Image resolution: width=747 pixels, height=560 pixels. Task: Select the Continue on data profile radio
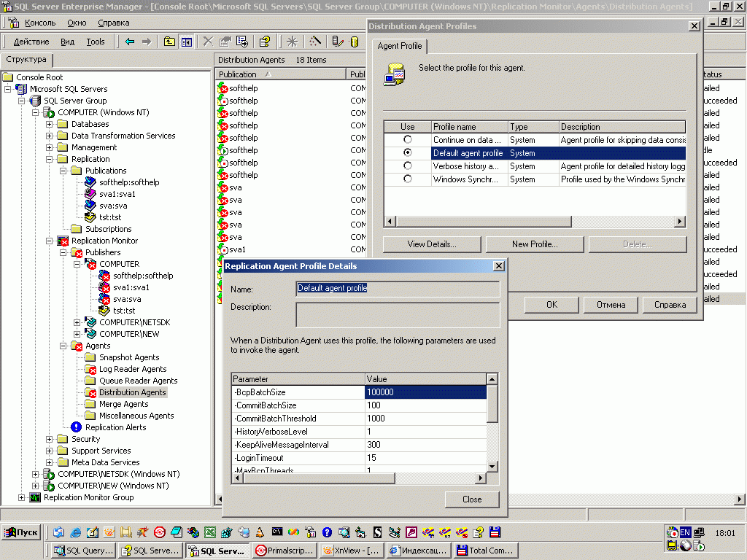pos(407,139)
